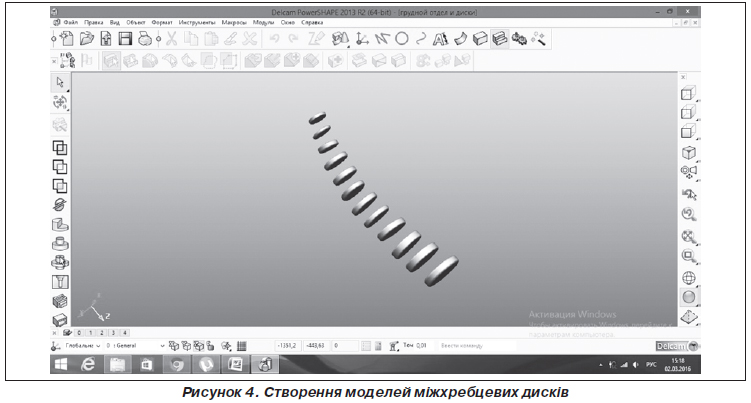
Task: Toggle the shaded plane icon at right toolbar bottom
Action: pos(689,317)
